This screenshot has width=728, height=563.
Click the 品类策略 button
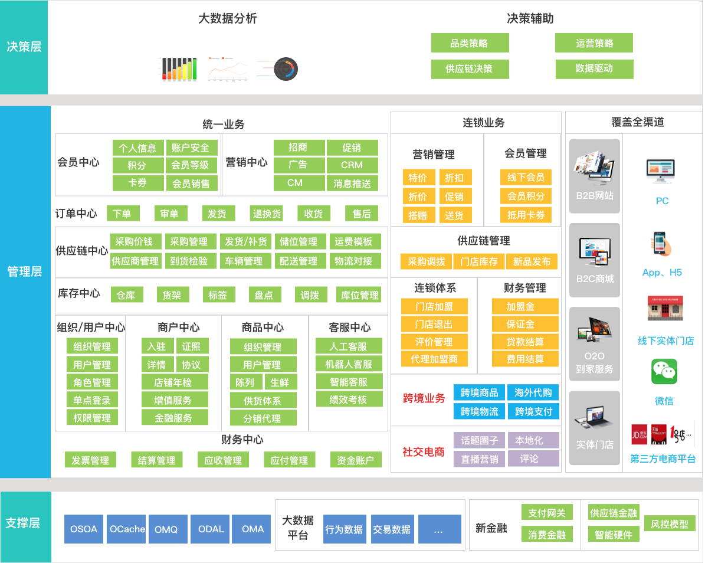[x=470, y=43]
